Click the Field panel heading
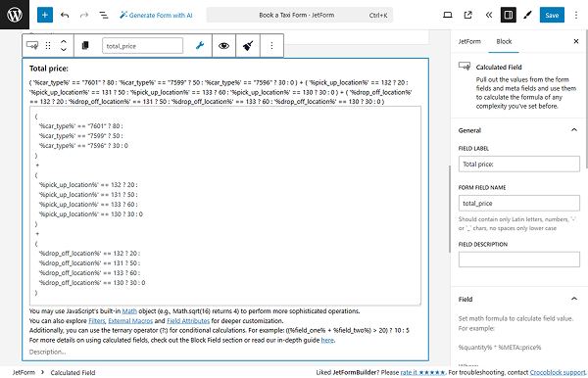 465,299
